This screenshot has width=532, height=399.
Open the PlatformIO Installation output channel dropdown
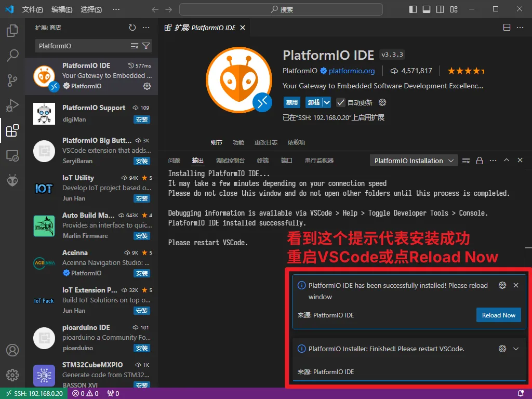tap(414, 161)
